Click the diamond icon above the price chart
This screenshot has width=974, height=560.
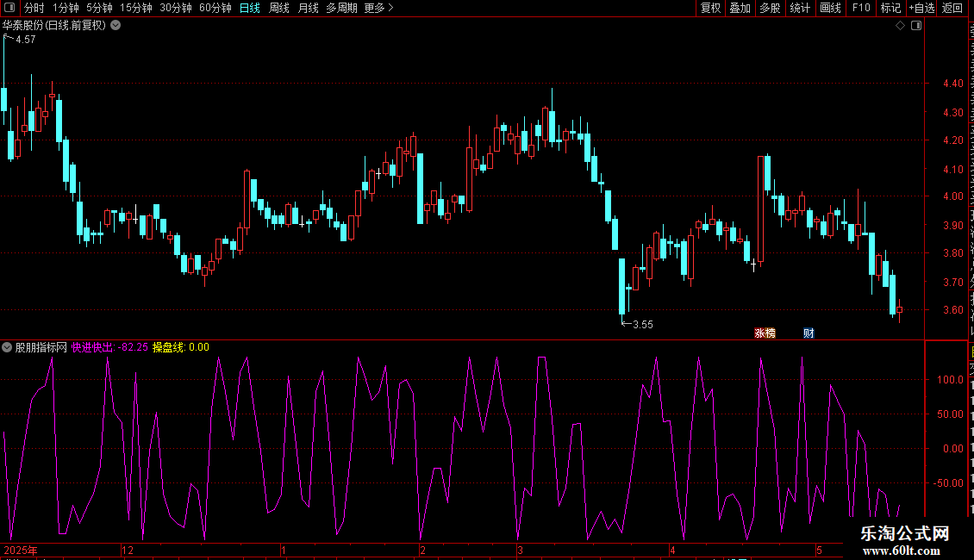[900, 26]
